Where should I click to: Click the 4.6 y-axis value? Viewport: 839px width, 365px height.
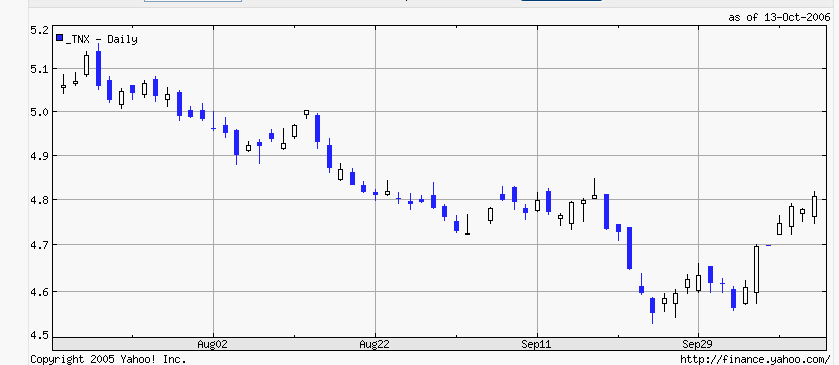40,292
